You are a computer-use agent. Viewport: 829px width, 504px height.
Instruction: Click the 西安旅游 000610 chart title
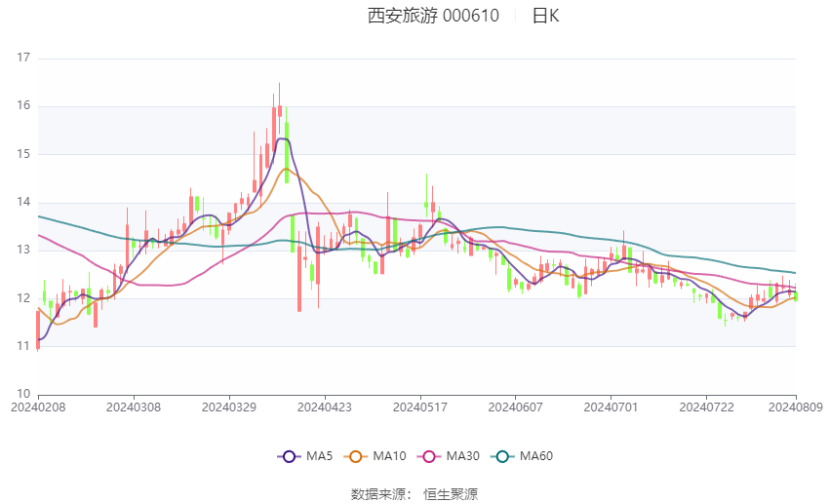coord(433,16)
